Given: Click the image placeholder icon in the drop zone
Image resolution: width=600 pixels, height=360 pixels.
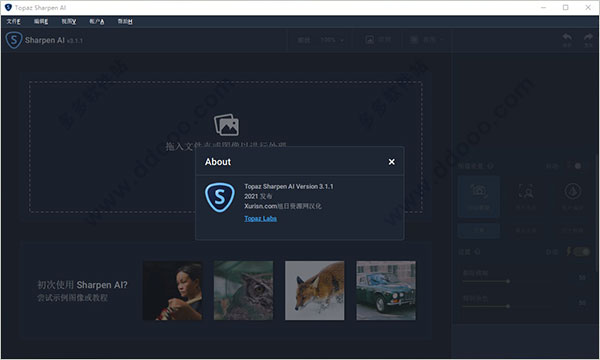Looking at the screenshot, I should [227, 125].
